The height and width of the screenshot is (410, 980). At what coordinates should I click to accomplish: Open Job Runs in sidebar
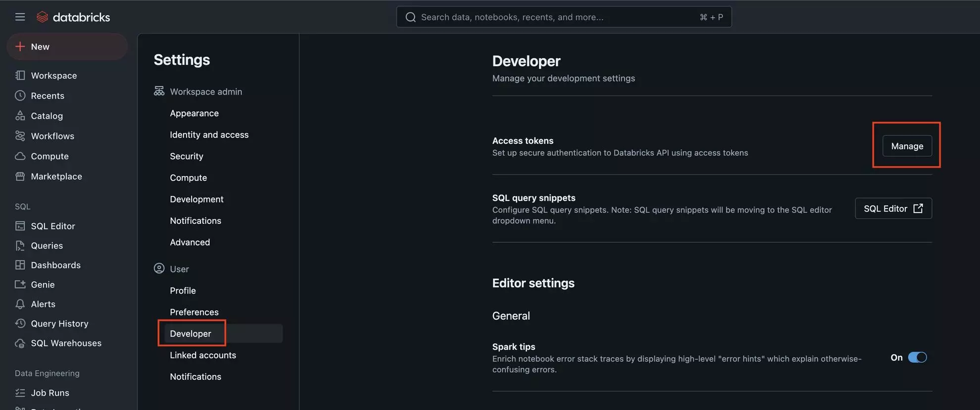click(50, 393)
